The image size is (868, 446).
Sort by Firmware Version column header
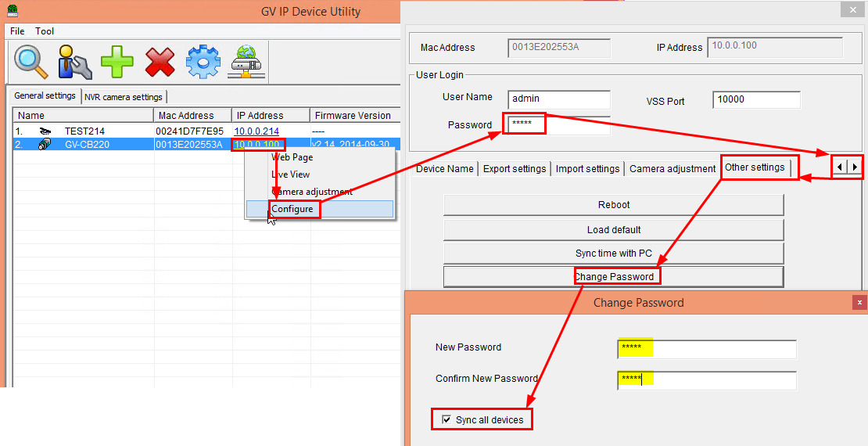355,116
